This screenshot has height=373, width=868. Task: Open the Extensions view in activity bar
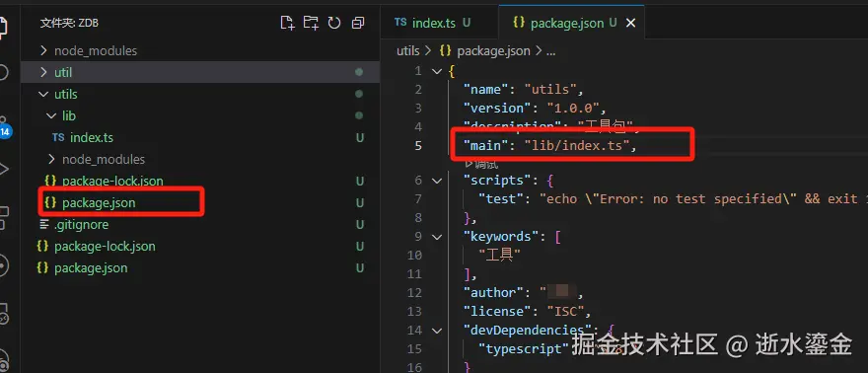coord(3,217)
